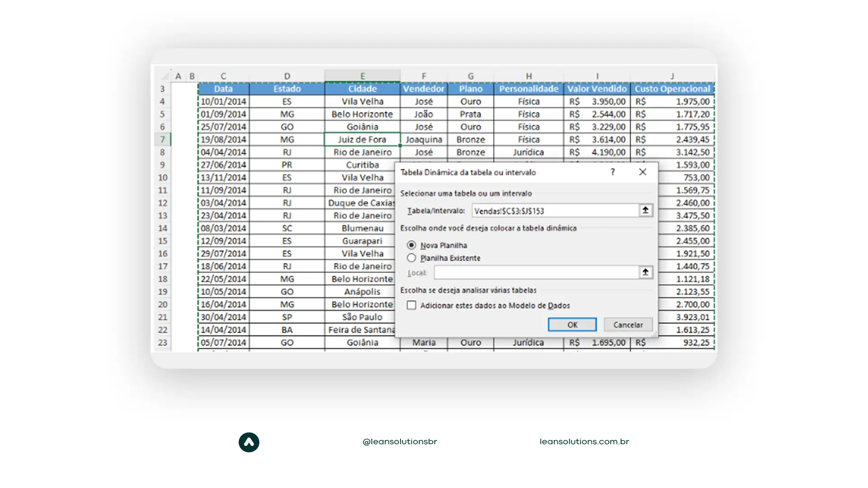Select row 3 header

click(162, 89)
